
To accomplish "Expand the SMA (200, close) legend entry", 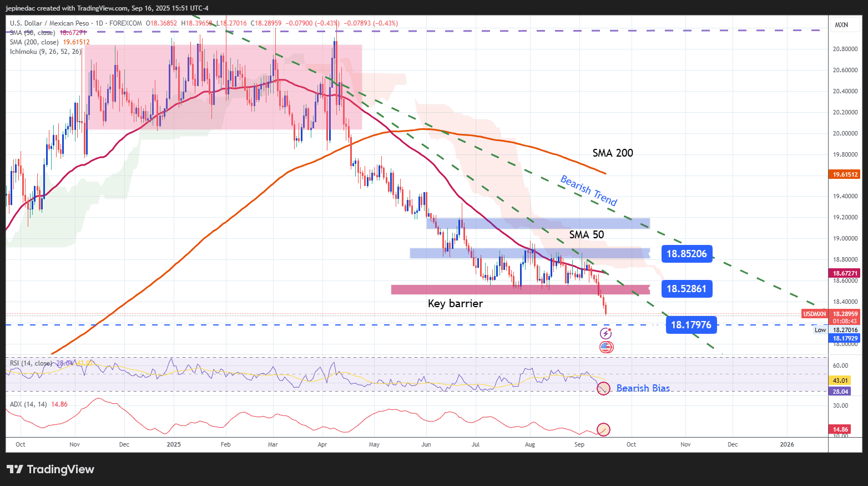I will 34,42.
